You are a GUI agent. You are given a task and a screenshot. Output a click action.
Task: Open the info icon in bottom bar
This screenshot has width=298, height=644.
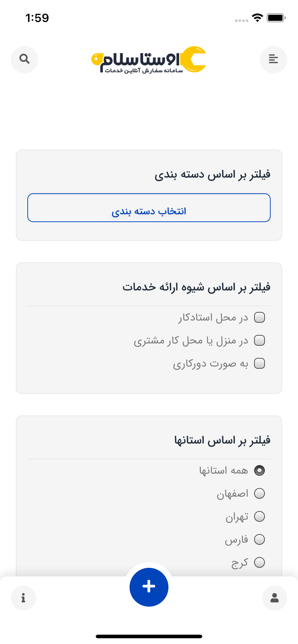(23, 598)
